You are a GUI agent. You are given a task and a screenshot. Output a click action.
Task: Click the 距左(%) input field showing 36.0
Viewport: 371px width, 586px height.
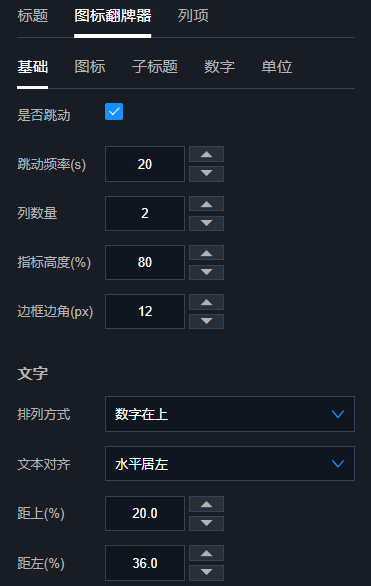(145, 563)
